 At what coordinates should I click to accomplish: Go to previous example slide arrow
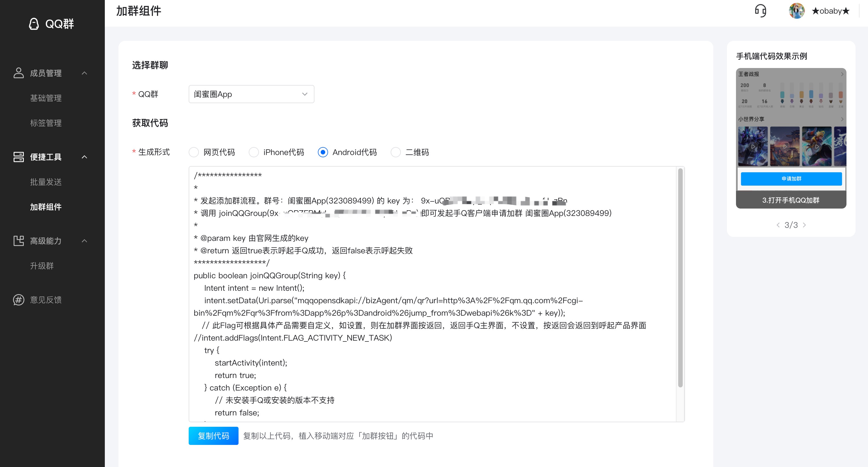[x=778, y=225]
